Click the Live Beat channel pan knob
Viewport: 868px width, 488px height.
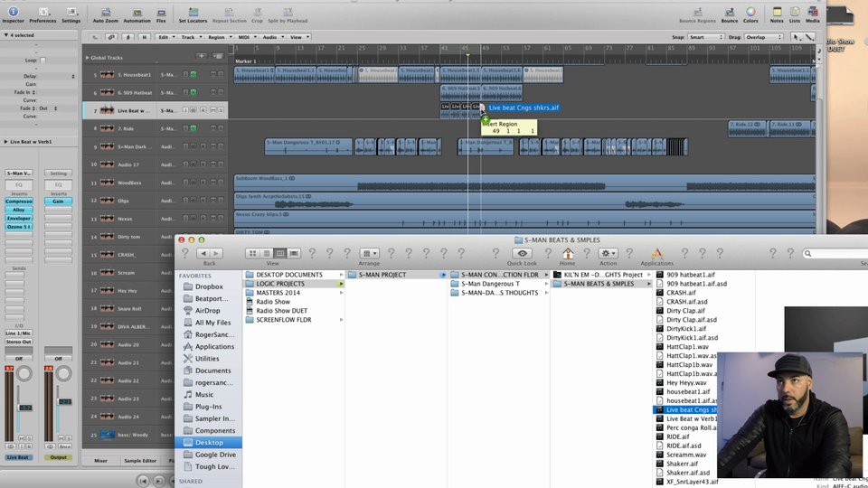24,374
